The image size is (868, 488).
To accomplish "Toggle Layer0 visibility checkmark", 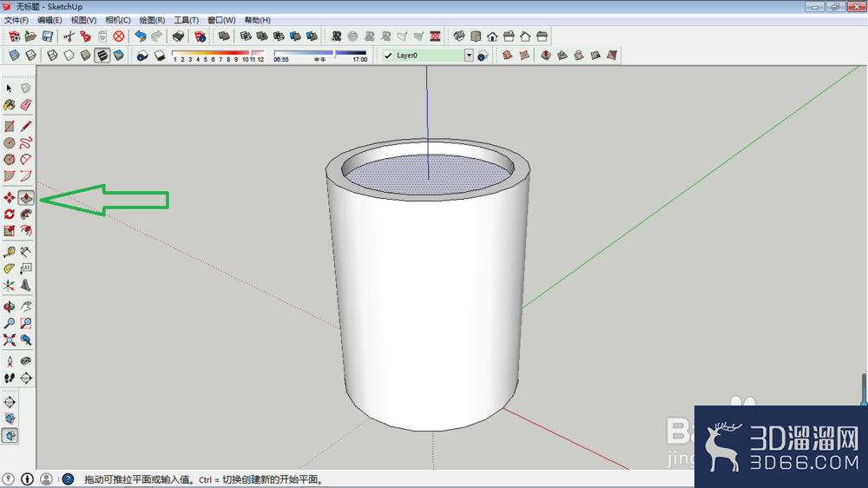I will 388,56.
